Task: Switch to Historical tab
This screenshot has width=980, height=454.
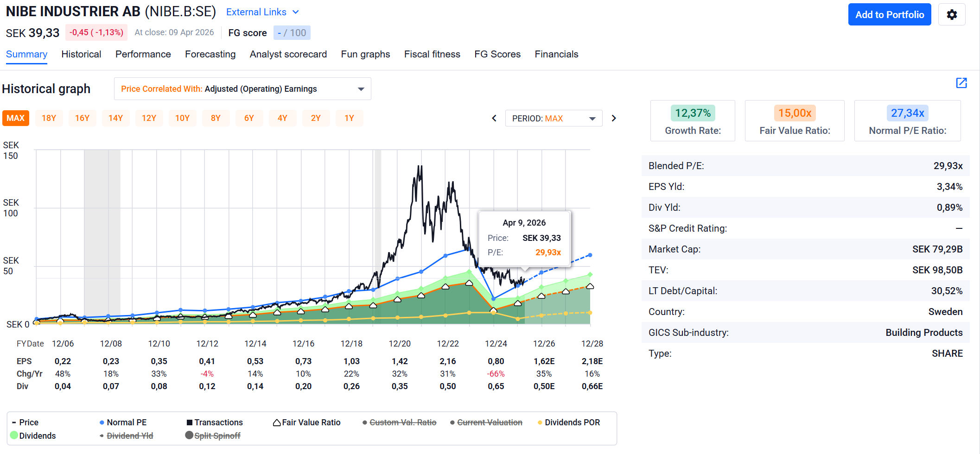Action: click(81, 54)
